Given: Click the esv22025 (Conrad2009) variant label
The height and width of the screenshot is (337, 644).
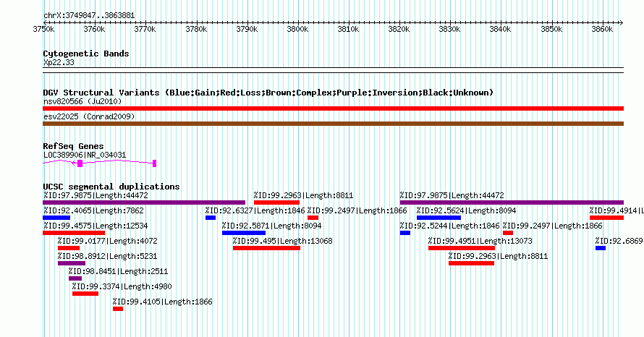Looking at the screenshot, I should 89,117.
